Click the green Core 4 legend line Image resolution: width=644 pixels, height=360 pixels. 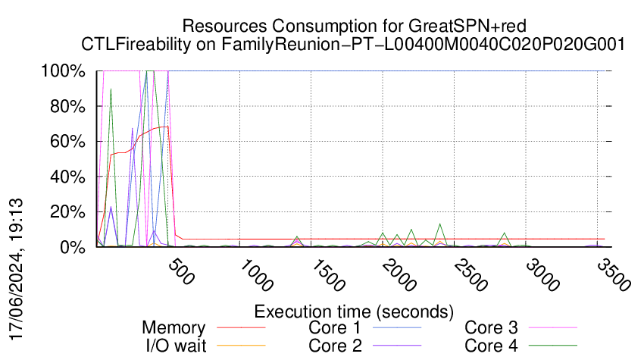tap(553, 346)
